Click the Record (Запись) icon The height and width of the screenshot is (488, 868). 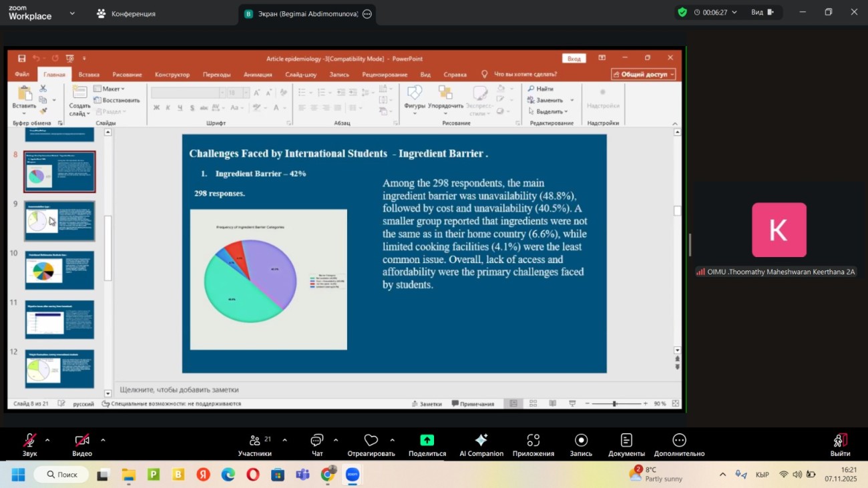[581, 441]
